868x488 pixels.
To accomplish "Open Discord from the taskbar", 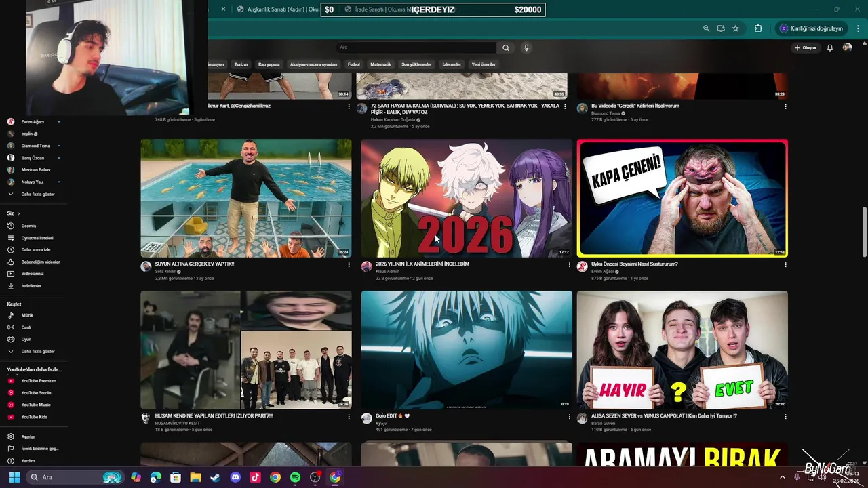I will [x=235, y=477].
